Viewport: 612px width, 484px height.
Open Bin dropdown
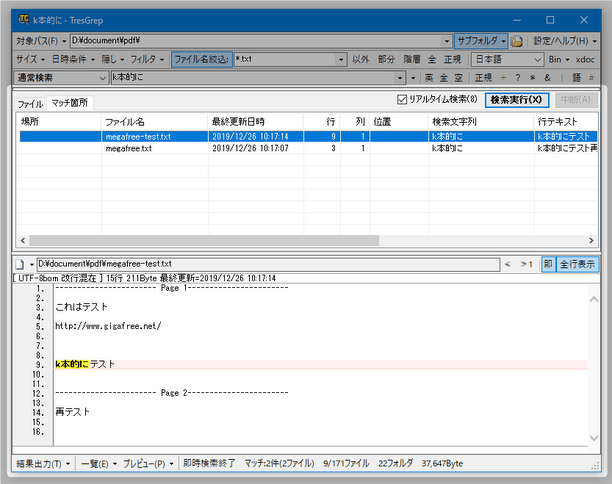tap(559, 59)
